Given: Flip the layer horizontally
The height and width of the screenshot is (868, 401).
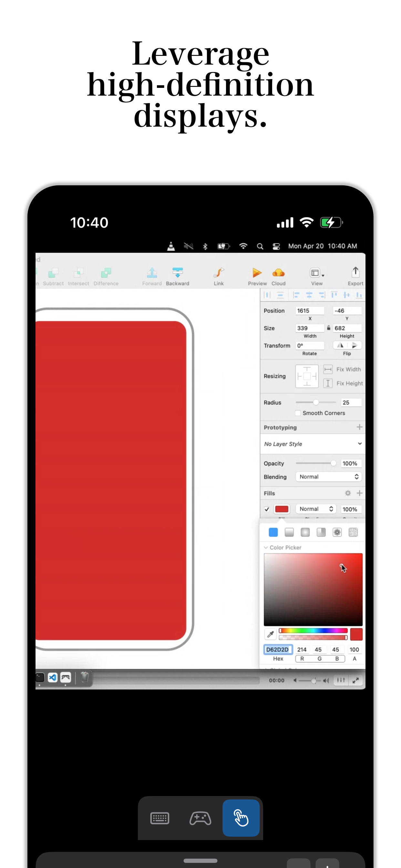Looking at the screenshot, I should tap(340, 346).
